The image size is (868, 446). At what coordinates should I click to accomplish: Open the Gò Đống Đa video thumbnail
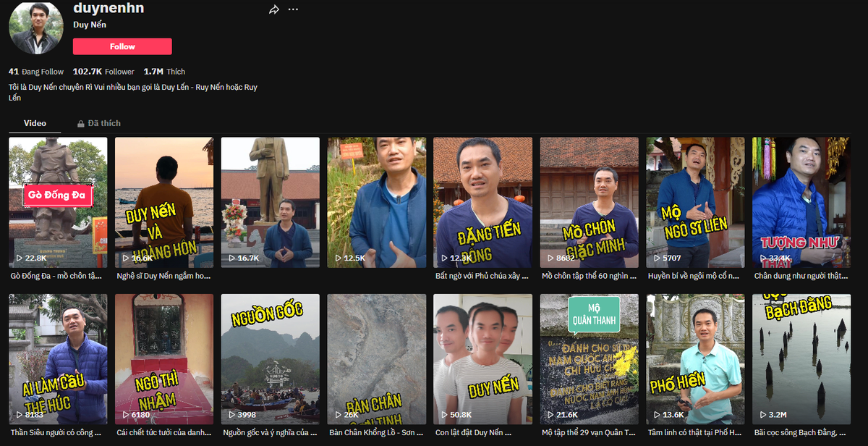[x=58, y=203]
